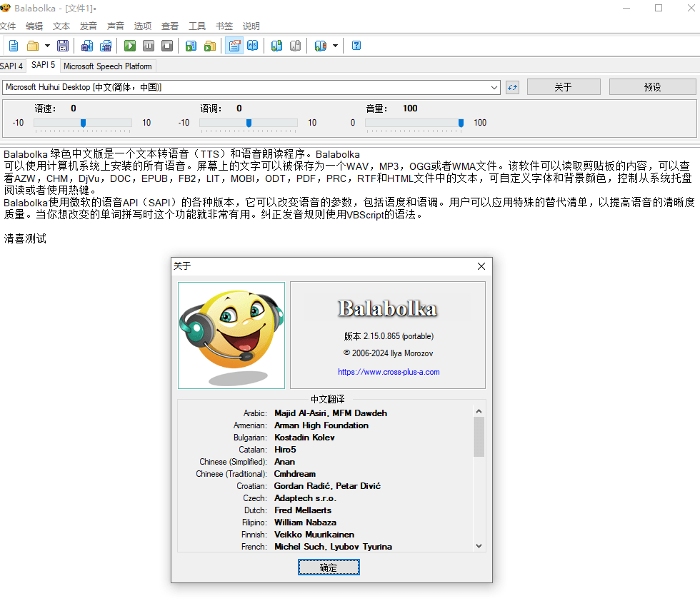Image resolution: width=700 pixels, height=601 pixels.
Task: Click the name "Arman High Foundation"
Action: click(321, 425)
